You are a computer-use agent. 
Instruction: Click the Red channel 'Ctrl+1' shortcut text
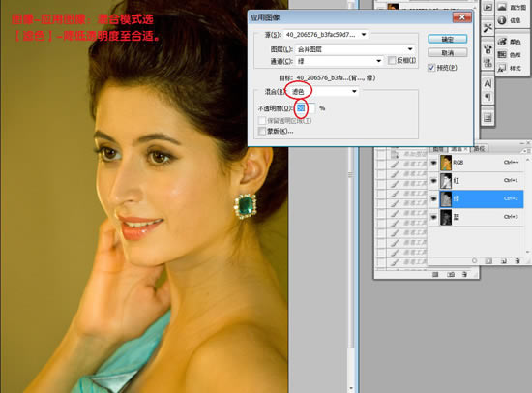[511, 180]
